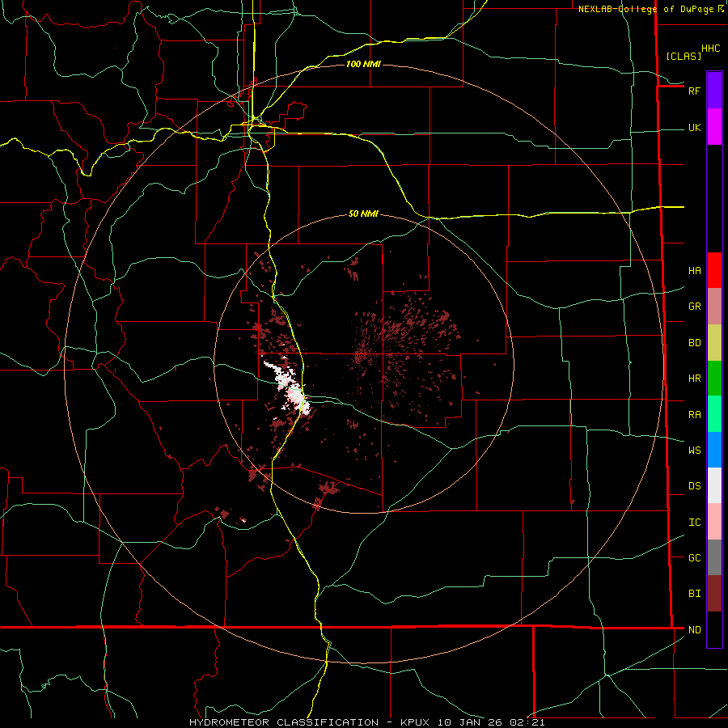Click the 100 NMI range ring label
This screenshot has height=728, width=728.
point(363,64)
